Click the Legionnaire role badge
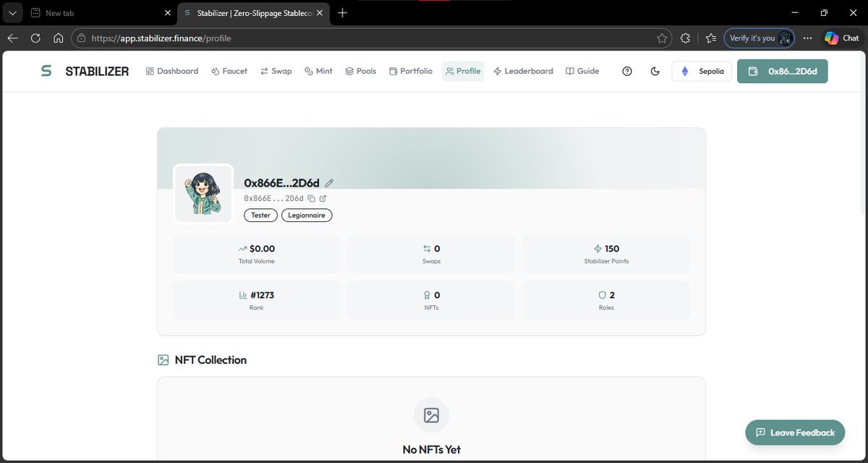 (x=307, y=216)
